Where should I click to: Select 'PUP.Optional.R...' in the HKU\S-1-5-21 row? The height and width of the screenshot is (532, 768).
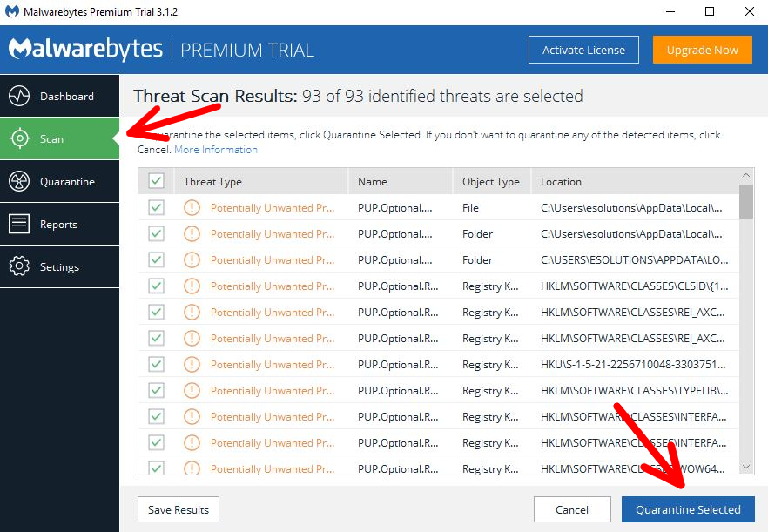[398, 365]
